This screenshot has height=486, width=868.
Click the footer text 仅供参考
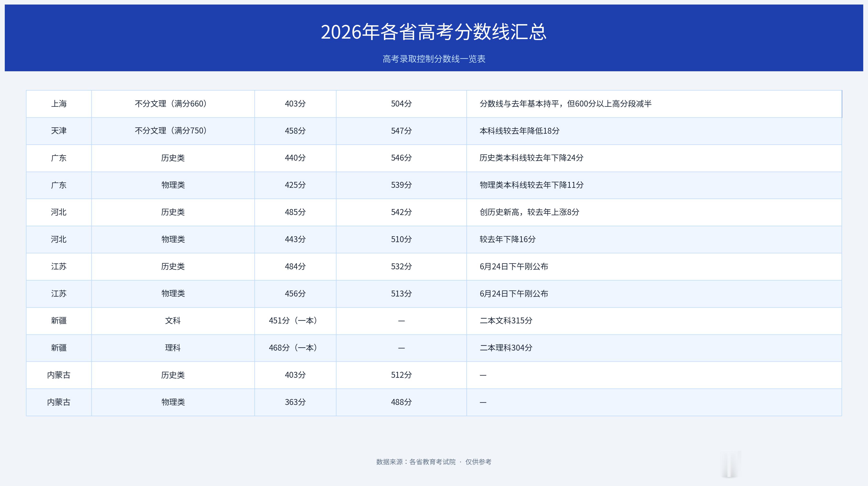click(479, 462)
